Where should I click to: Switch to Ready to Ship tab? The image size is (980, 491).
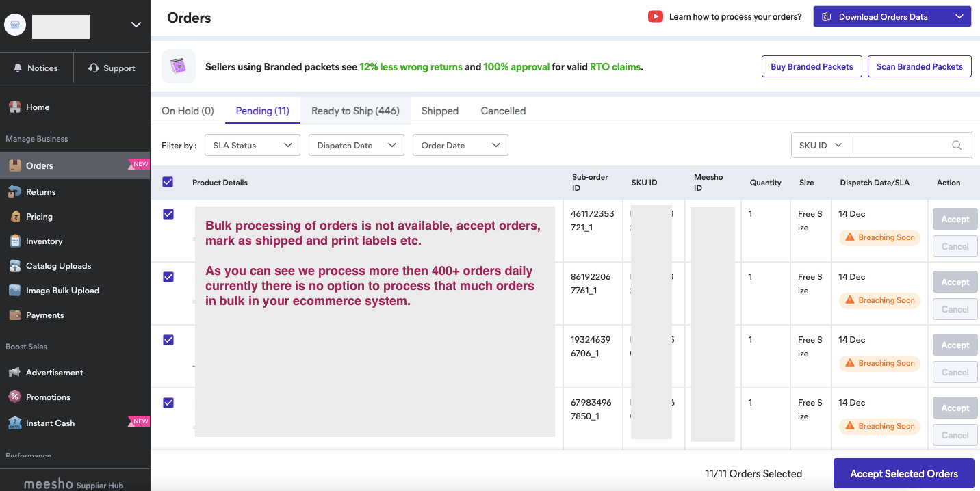[355, 111]
